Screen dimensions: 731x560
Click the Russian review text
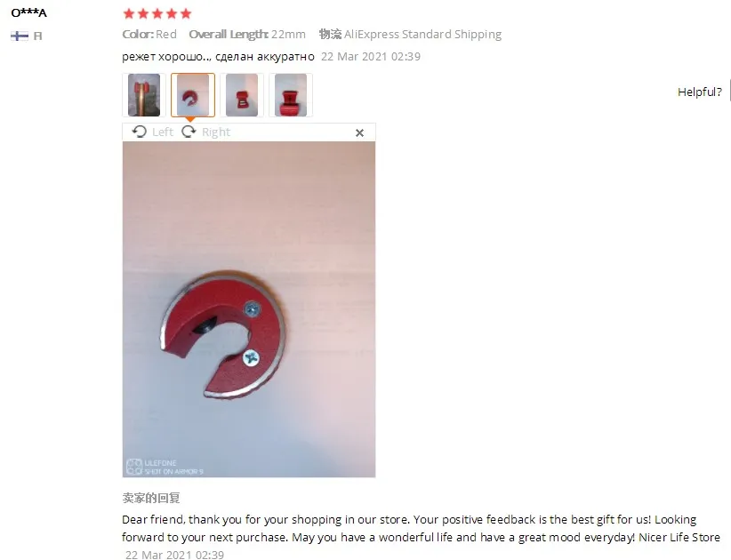click(x=218, y=56)
